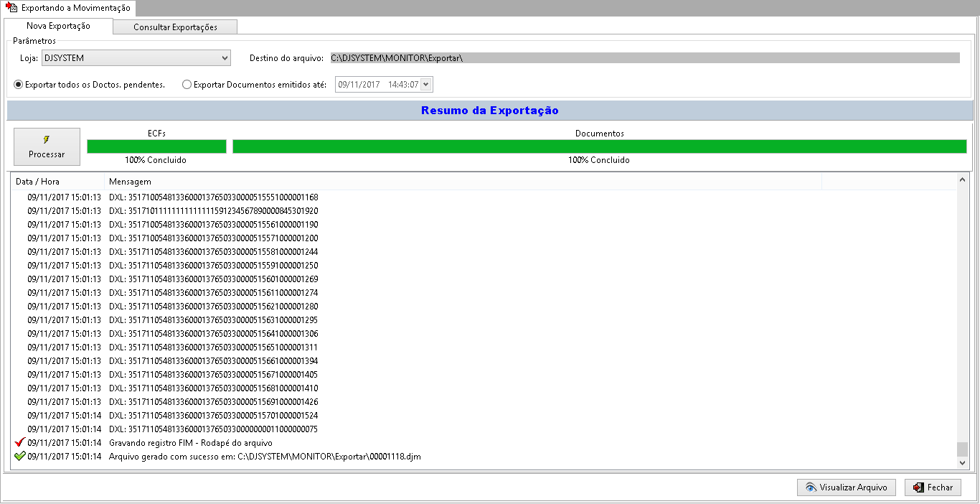Activate the 'Exportando a Movimentação' window tab
Image resolution: width=980 pixels, height=504 pixels.
[69, 8]
